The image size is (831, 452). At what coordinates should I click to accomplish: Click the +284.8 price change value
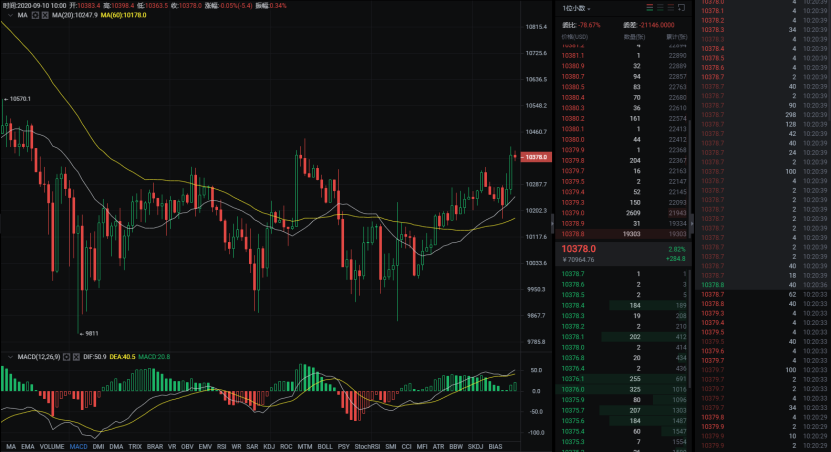click(x=676, y=259)
